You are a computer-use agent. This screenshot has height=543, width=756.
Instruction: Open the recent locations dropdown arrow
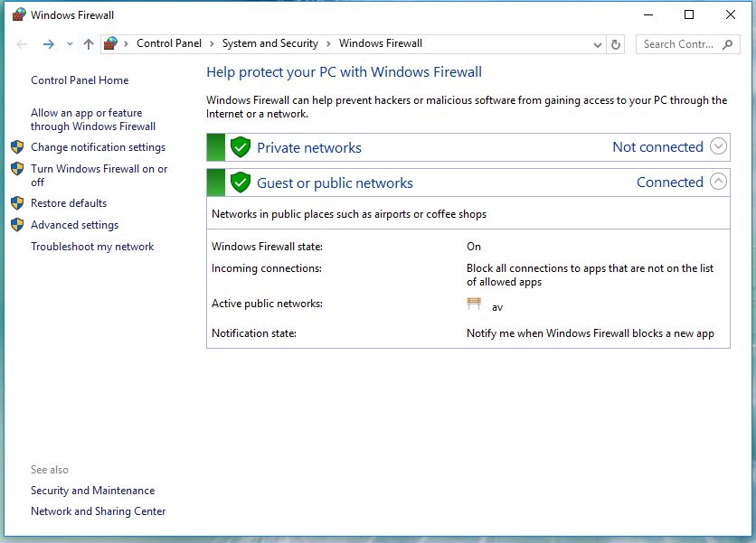pyautogui.click(x=70, y=43)
